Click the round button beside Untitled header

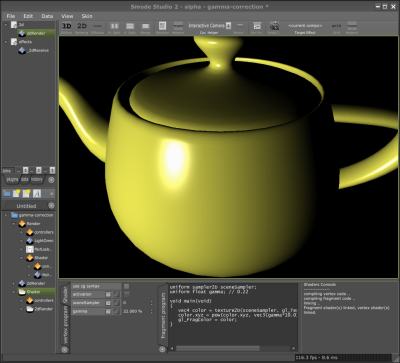[x=51, y=206]
